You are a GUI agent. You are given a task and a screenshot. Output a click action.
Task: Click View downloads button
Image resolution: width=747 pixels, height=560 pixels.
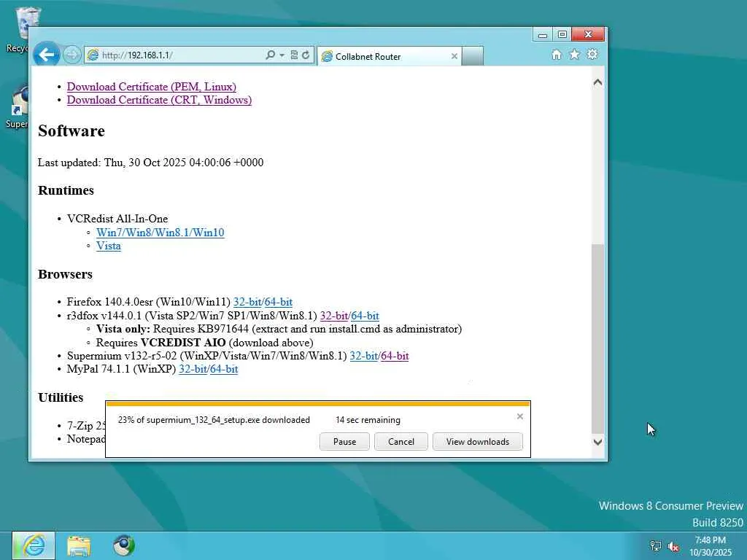coord(477,441)
